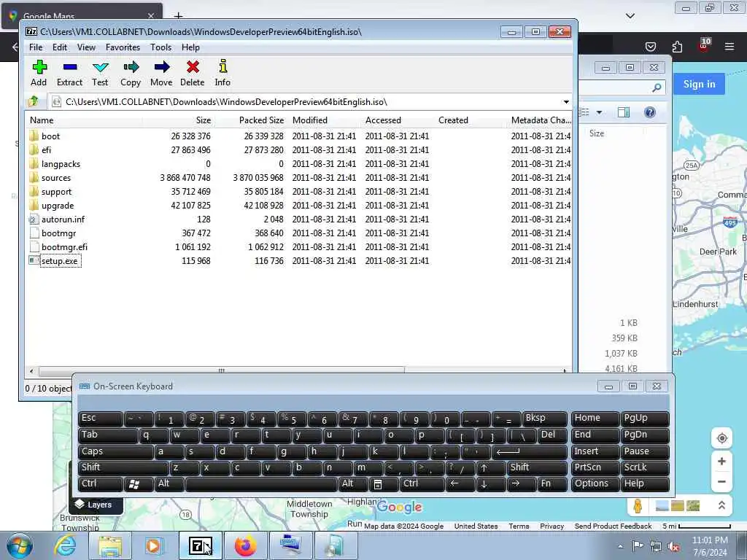This screenshot has height=560, width=747.
Task: Open the Explorer view options dropdown arrow
Action: (599, 112)
